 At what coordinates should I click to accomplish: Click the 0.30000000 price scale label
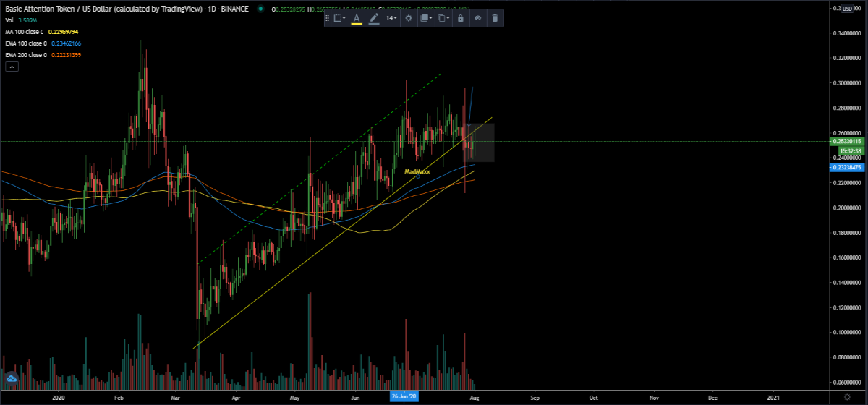pos(848,83)
